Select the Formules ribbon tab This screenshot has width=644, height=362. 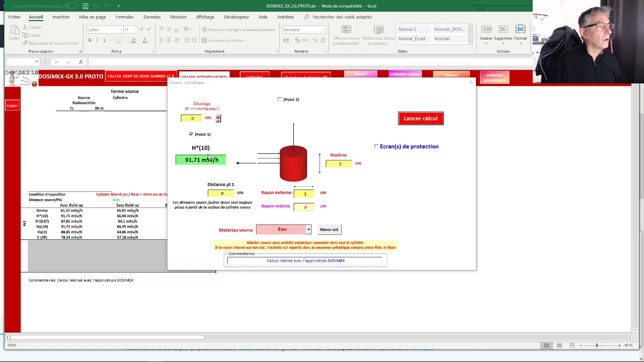coord(124,17)
